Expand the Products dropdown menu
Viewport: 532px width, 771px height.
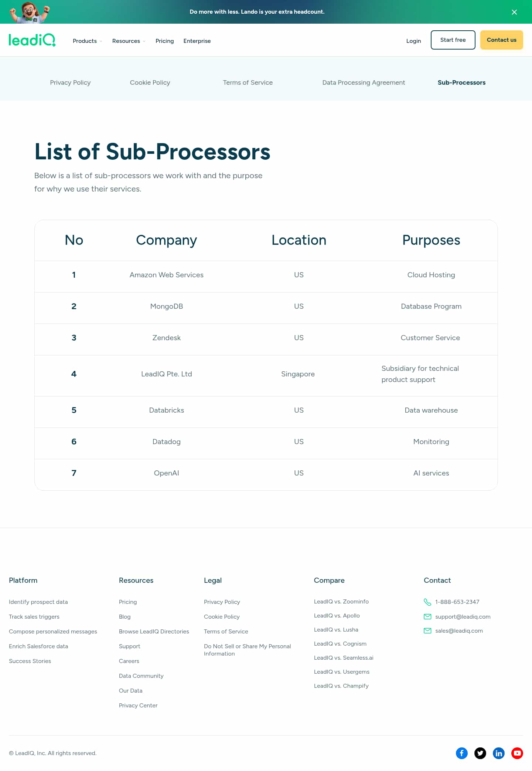87,41
